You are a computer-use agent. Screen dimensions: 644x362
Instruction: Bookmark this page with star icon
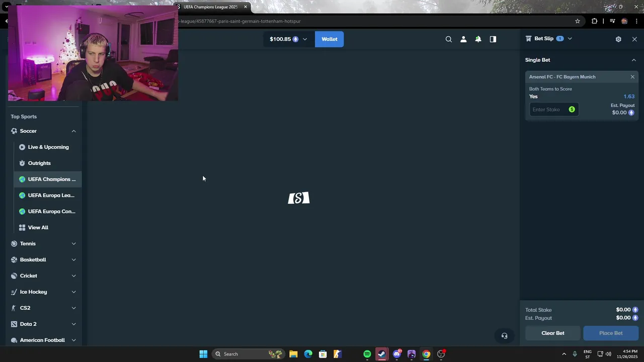click(578, 21)
